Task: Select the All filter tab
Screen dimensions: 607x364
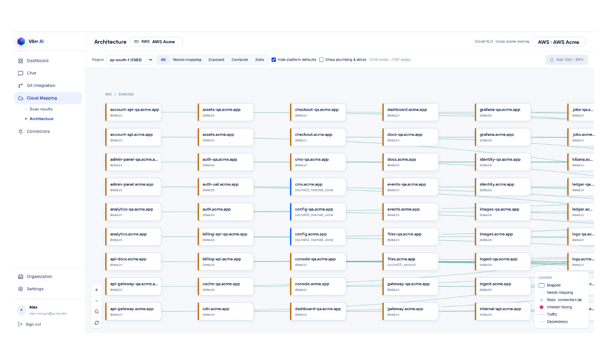Action: (x=163, y=60)
